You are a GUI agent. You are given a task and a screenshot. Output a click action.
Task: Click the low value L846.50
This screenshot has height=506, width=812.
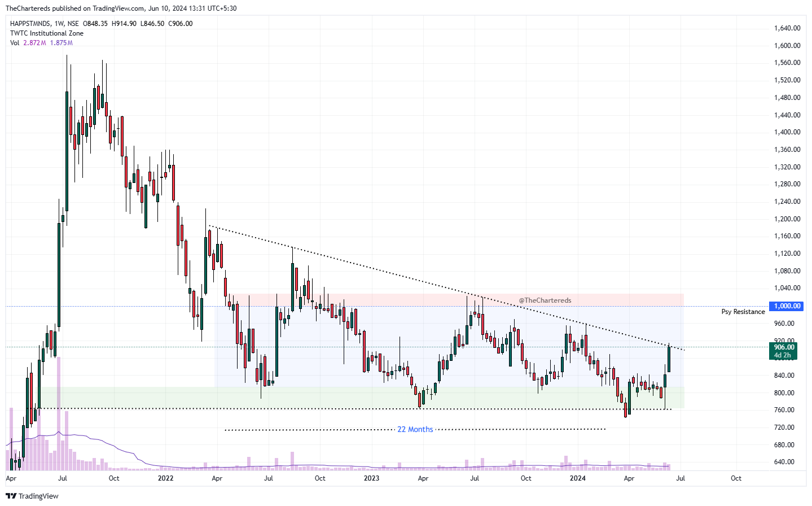(152, 24)
